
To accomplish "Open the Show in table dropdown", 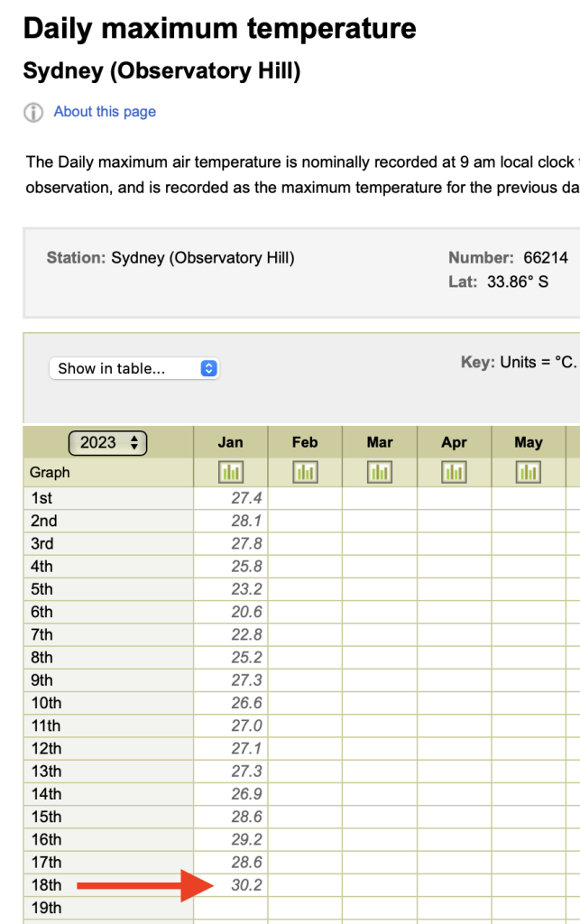I will tap(133, 368).
